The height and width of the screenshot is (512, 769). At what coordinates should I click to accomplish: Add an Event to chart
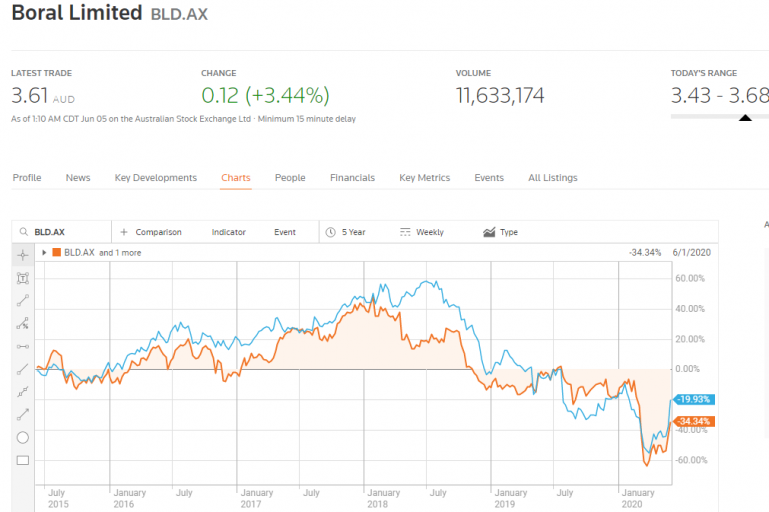pyautogui.click(x=285, y=232)
